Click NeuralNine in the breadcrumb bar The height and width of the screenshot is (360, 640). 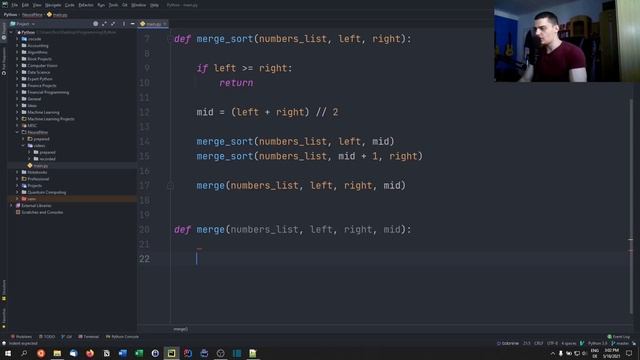[x=32, y=15]
